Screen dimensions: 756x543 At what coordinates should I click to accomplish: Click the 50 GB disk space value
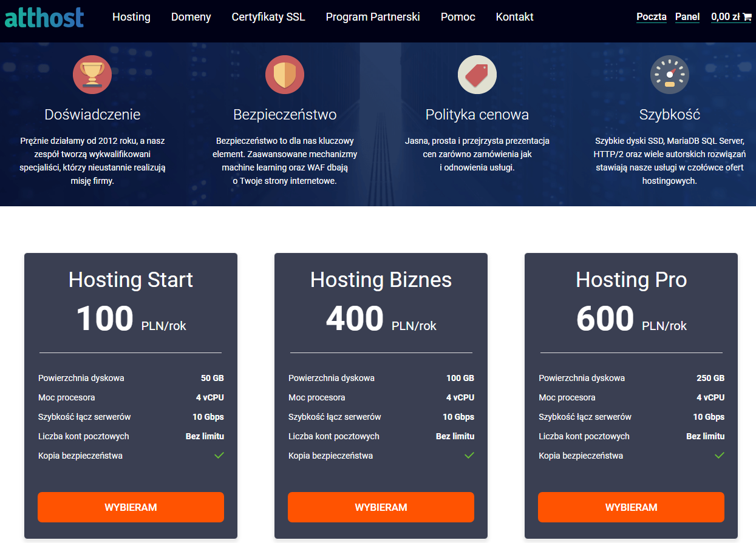tap(213, 378)
